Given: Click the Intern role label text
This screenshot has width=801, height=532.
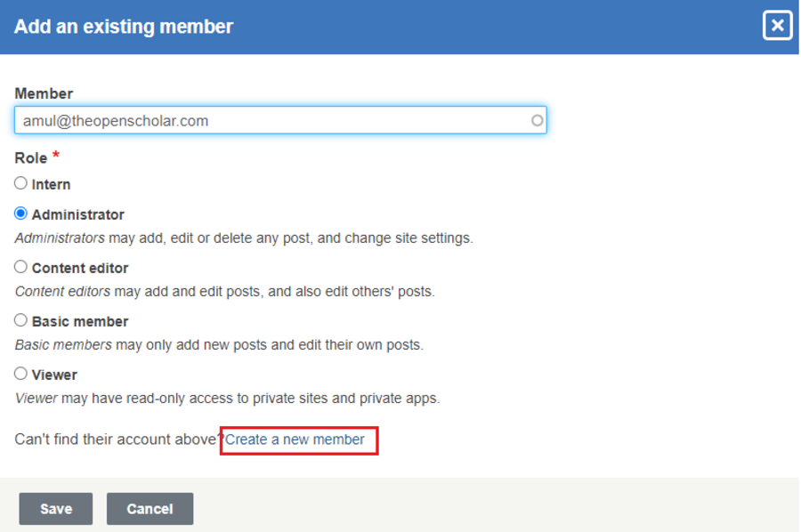Looking at the screenshot, I should point(51,185).
